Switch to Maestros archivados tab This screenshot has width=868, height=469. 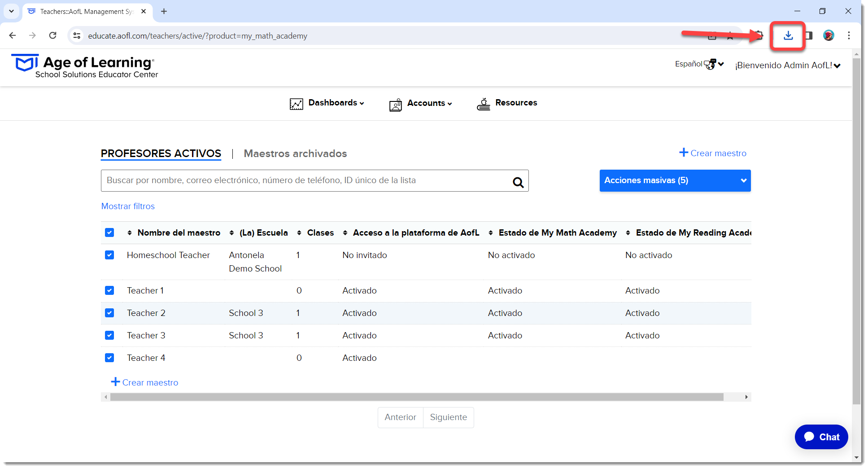295,153
